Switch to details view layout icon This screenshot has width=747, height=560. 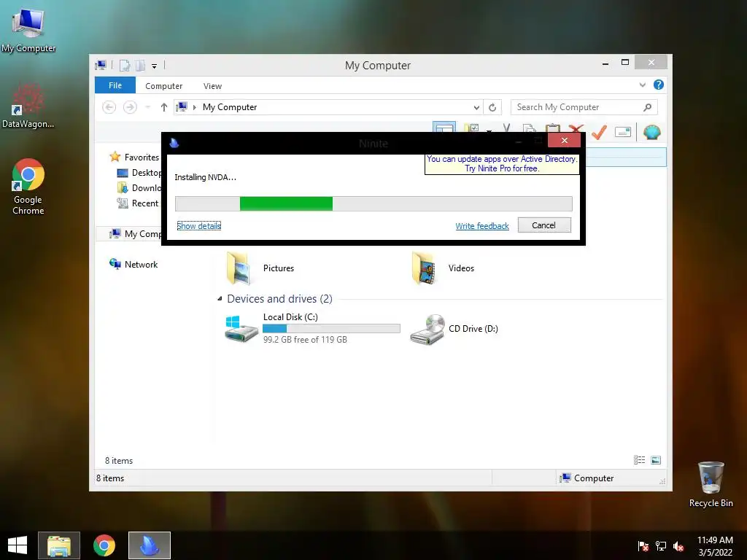[x=639, y=459]
